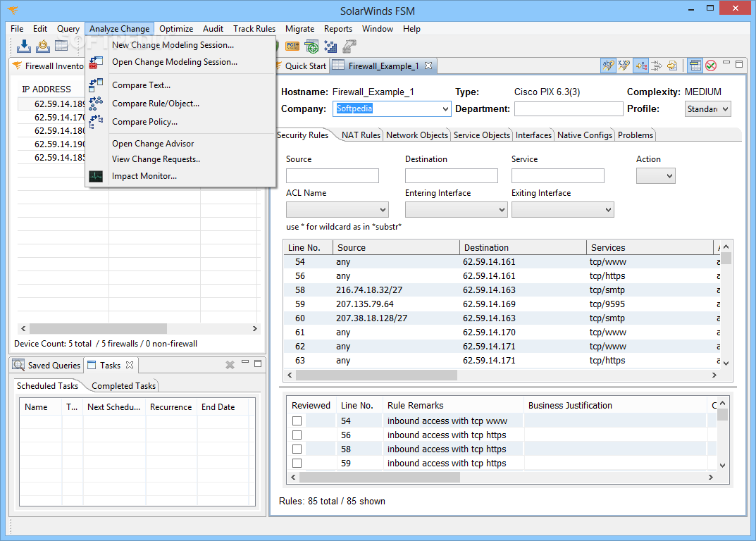Switch to the Completed Tasks tab

(123, 386)
